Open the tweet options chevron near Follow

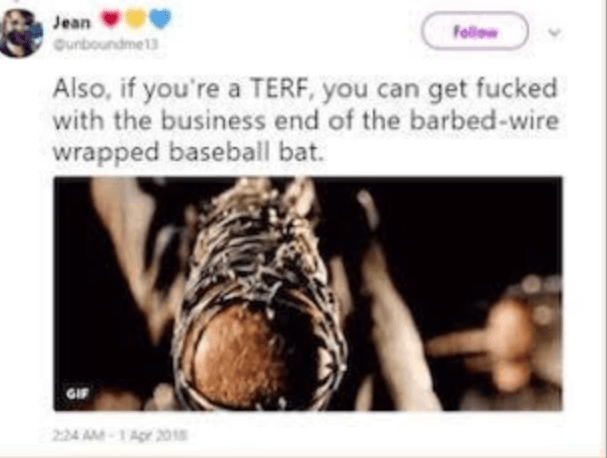(554, 32)
